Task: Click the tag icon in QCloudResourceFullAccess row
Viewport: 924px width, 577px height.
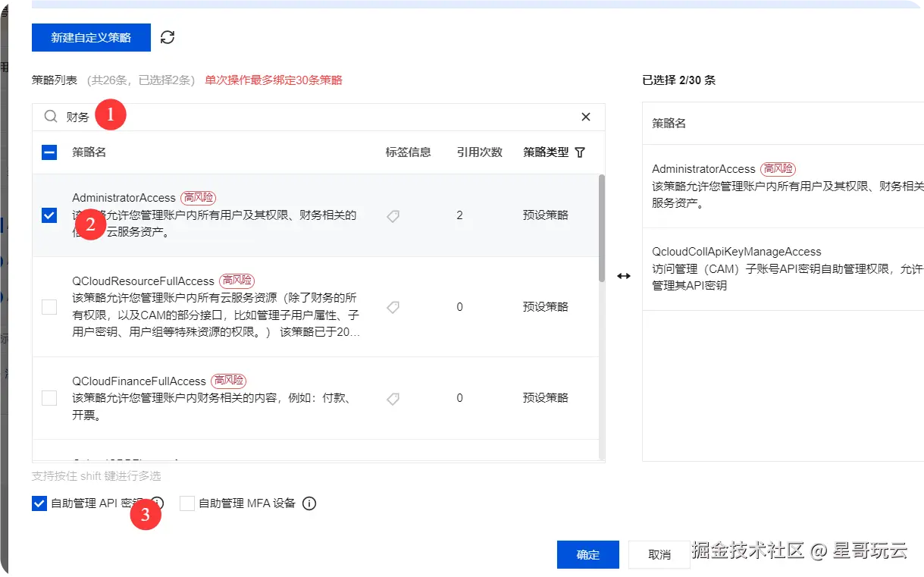Action: pyautogui.click(x=393, y=307)
